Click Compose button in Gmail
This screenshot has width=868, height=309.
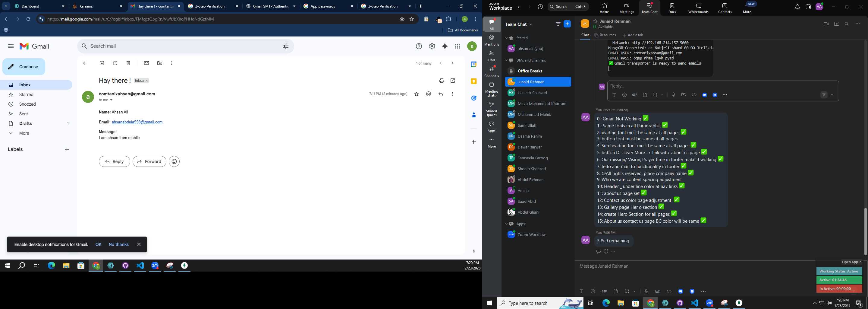[x=24, y=67]
